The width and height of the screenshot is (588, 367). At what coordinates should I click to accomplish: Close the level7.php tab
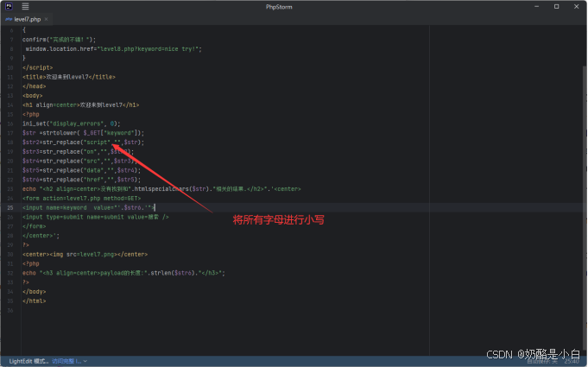click(46, 19)
